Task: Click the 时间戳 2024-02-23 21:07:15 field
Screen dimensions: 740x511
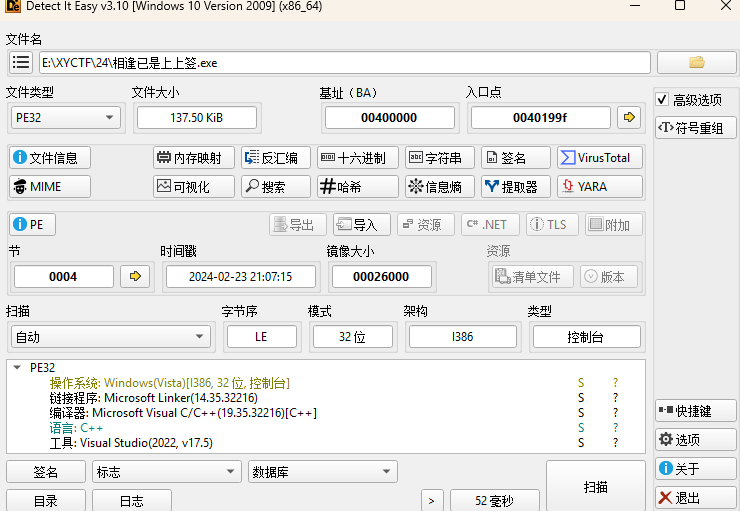Action: pos(241,276)
